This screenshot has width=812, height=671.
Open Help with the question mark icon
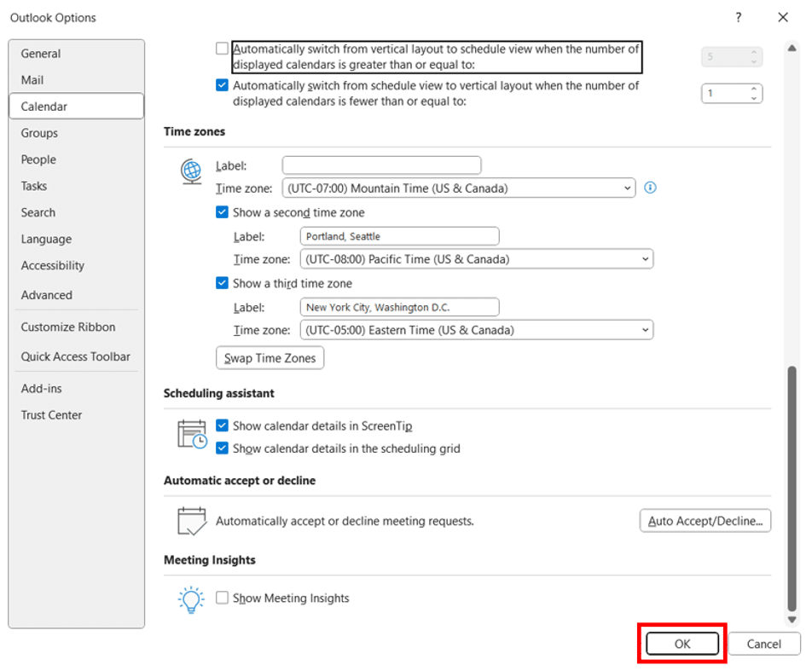point(739,18)
